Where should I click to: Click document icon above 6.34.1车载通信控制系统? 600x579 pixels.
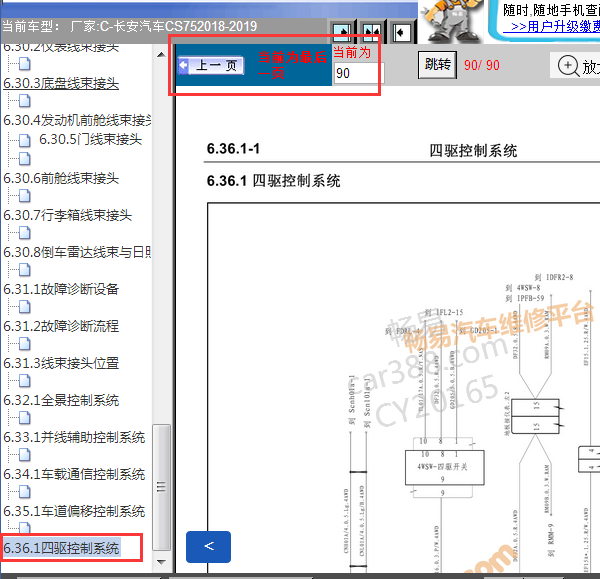pos(25,455)
